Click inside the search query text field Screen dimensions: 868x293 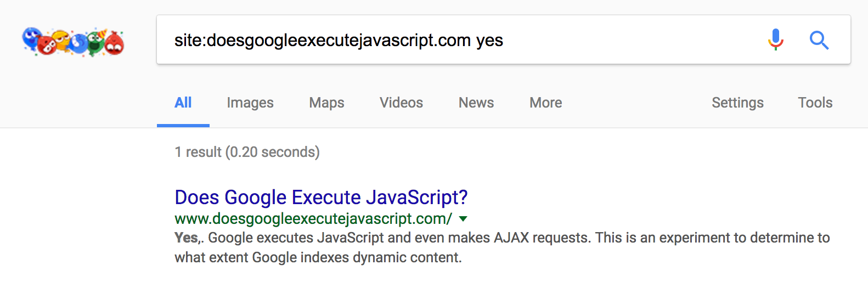click(439, 40)
